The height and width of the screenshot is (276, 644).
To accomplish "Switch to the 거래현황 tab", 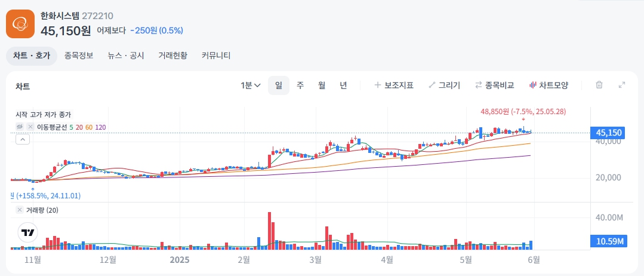I will pos(173,56).
